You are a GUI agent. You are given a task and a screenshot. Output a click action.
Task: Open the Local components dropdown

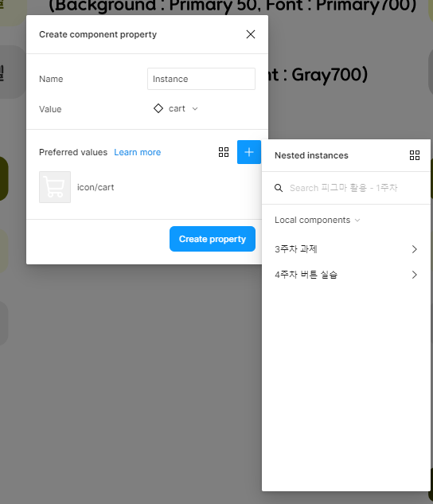point(317,221)
